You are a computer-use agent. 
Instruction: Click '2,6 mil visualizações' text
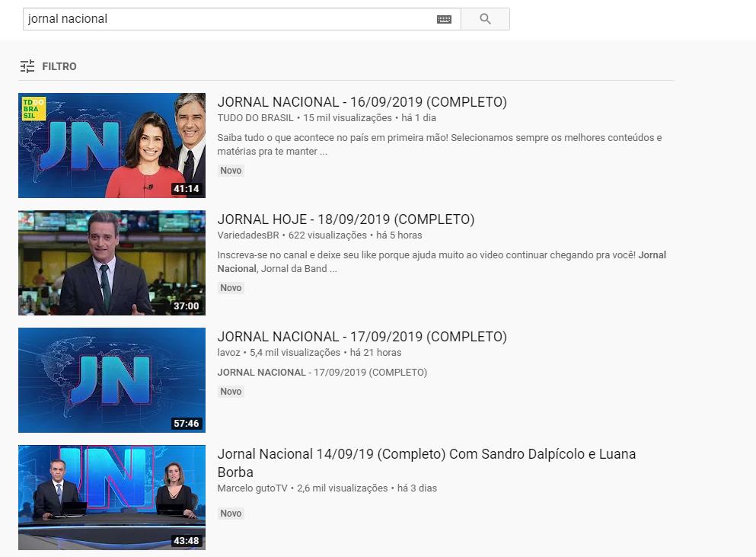tap(343, 488)
